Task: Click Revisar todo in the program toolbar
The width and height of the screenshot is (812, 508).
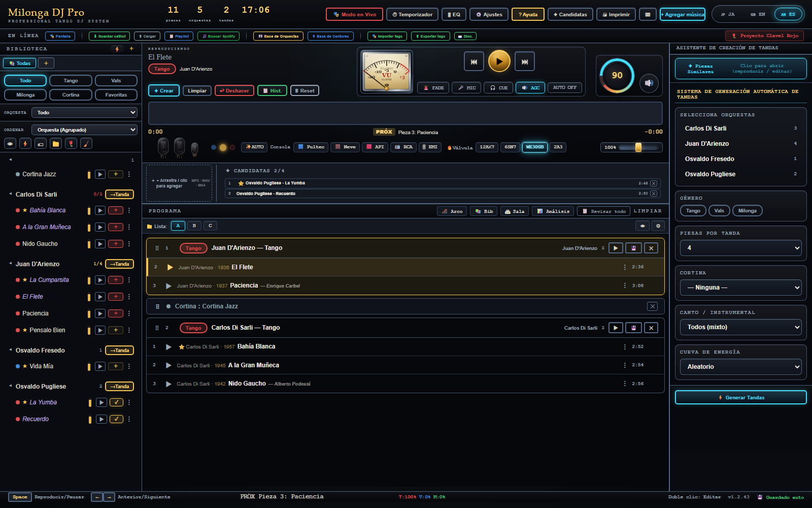Action: (603, 211)
